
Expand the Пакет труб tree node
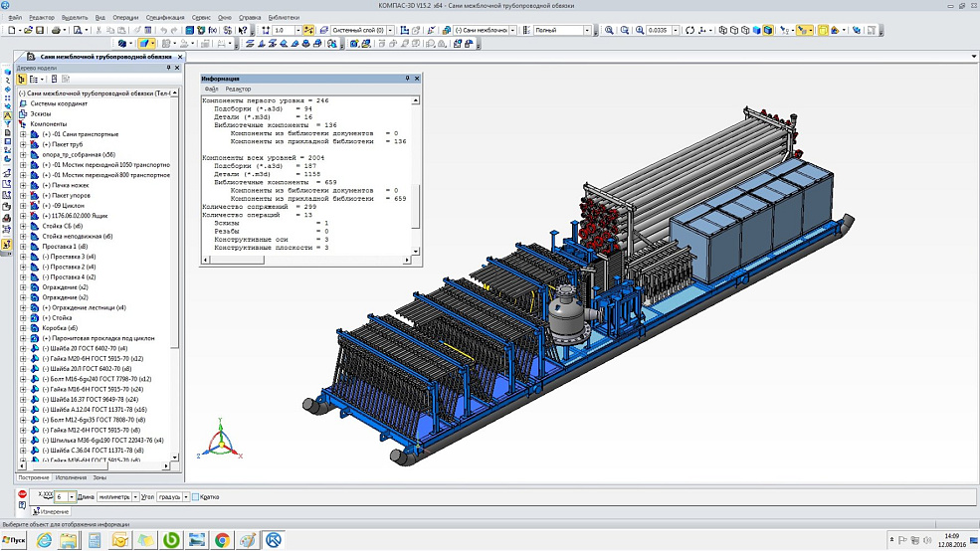click(x=23, y=144)
